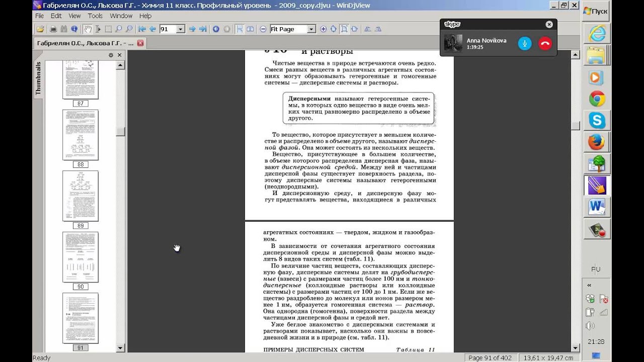644x362 pixels.
Task: Close the thumbnails panel
Action: click(119, 55)
